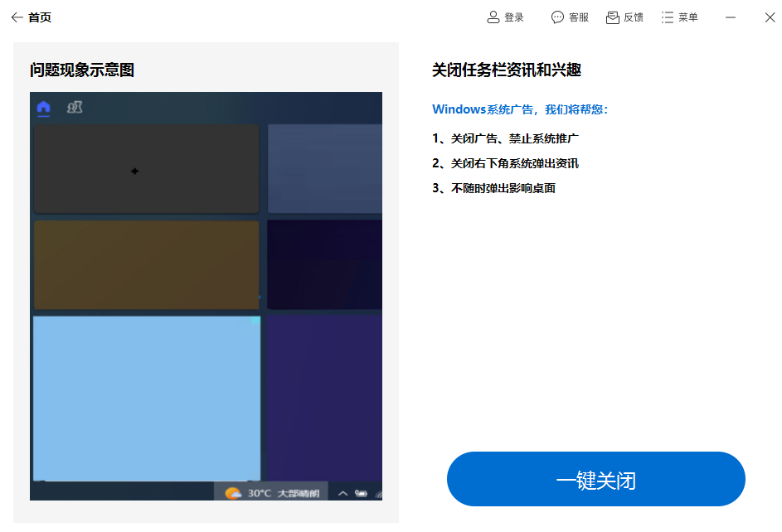This screenshot has width=782, height=532.
Task: Click the 一键关闭 button
Action: 596,479
